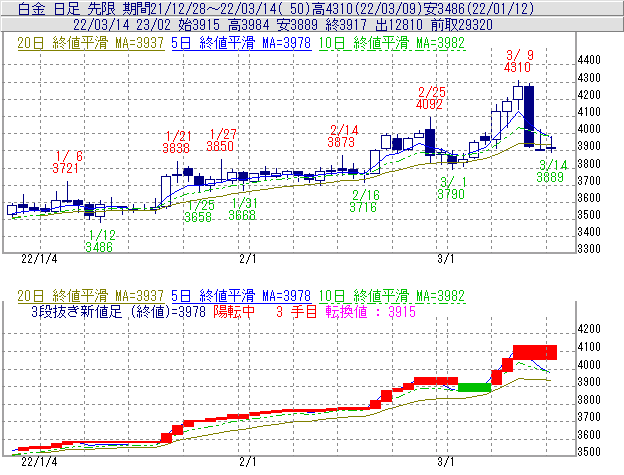Click the 1/31 3668 low label
624x475 pixels.
click(x=242, y=209)
